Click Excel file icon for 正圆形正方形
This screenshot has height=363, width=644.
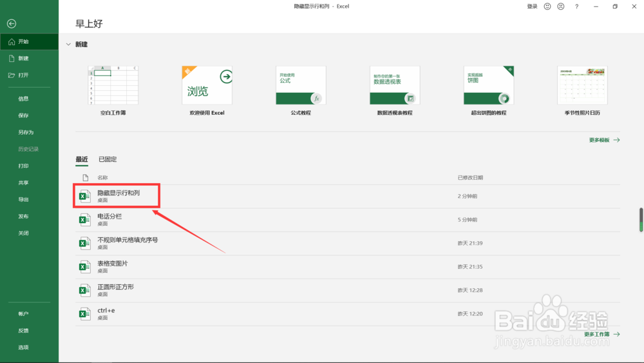(x=84, y=290)
